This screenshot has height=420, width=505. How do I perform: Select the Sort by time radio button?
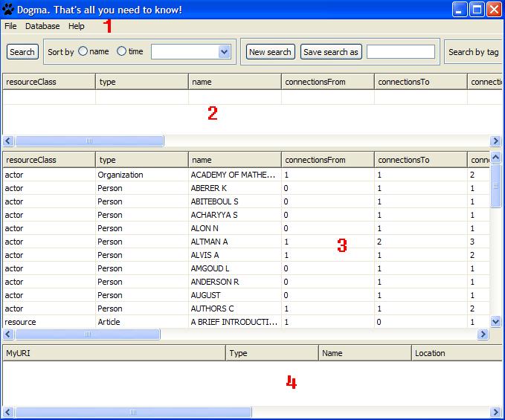point(122,51)
